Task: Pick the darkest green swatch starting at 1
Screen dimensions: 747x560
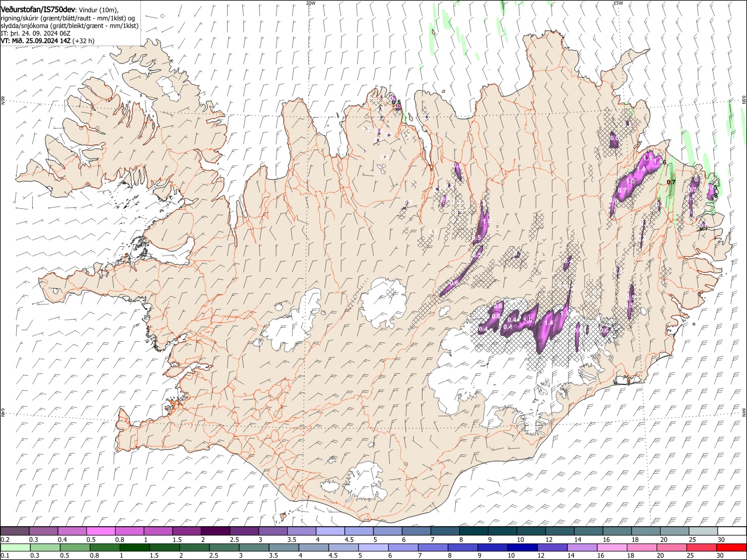Action: click(x=135, y=548)
